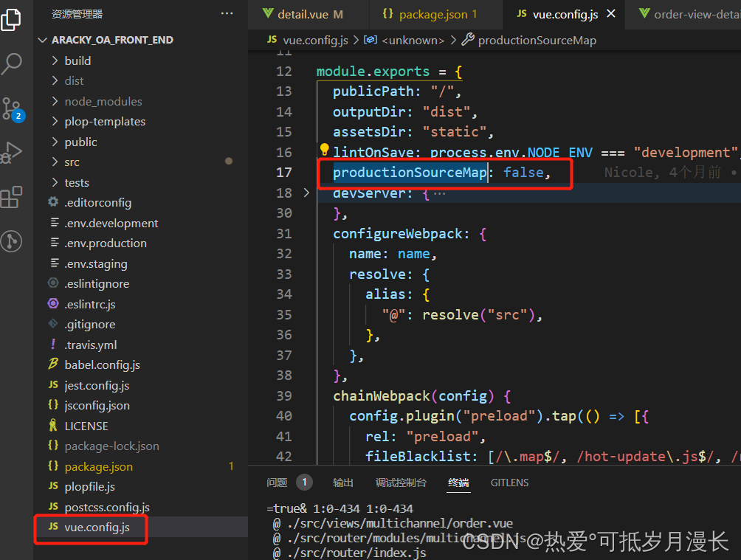The image size is (741, 560).
Task: Open the Run and Debug view
Action: coord(12,153)
